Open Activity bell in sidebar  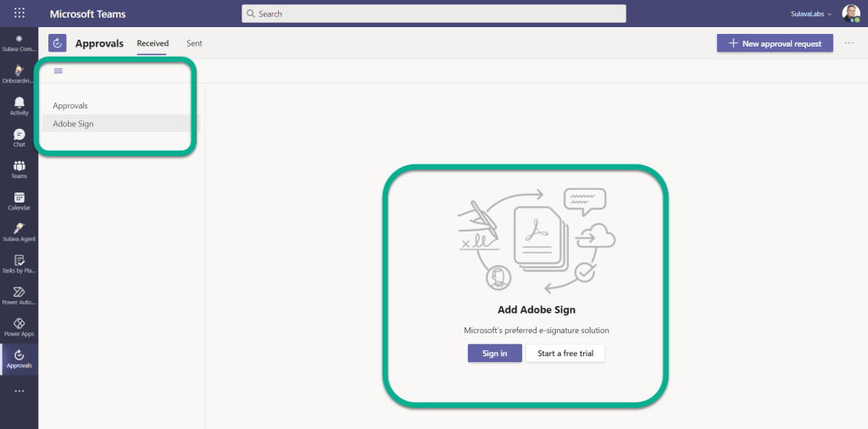click(19, 106)
